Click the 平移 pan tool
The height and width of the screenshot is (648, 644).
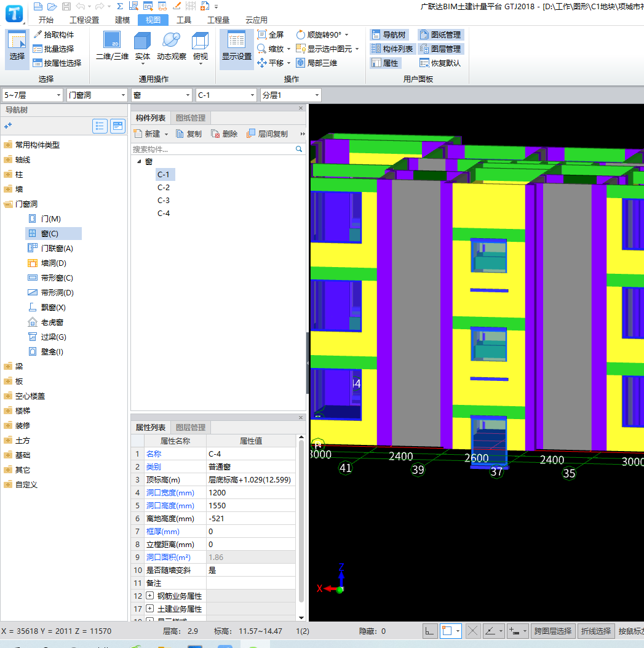(274, 63)
